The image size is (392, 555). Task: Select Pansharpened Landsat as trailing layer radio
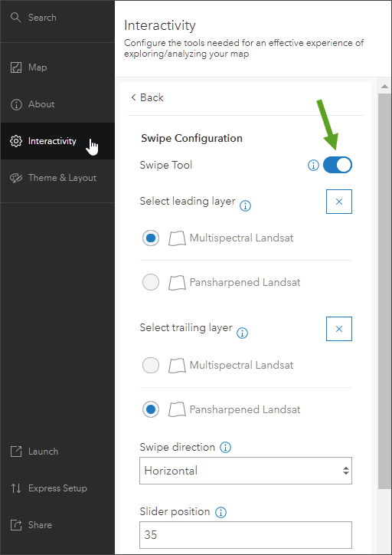tap(151, 410)
